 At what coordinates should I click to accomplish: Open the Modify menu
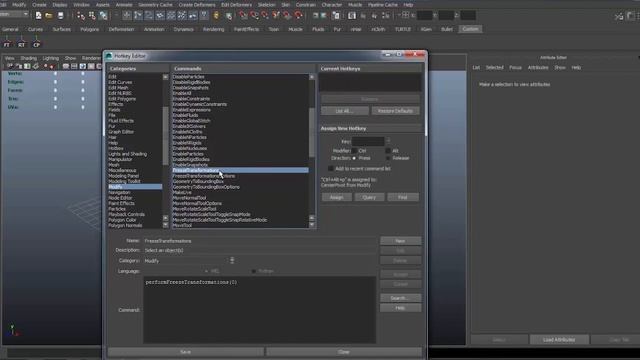pyautogui.click(x=19, y=5)
